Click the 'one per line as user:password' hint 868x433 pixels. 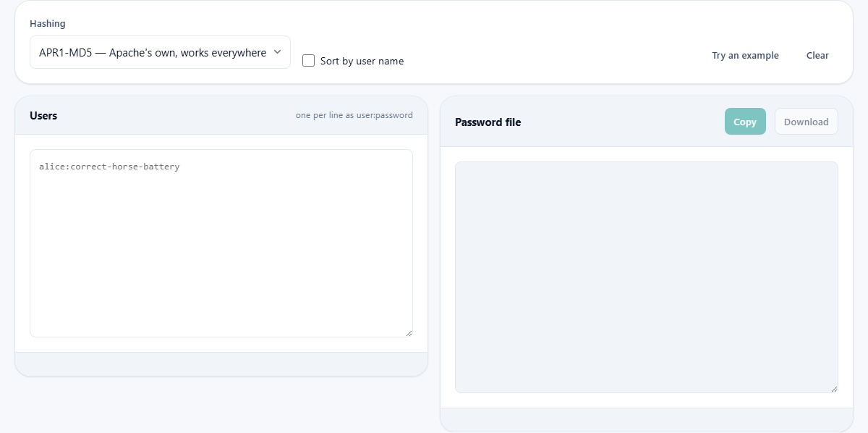coord(354,115)
